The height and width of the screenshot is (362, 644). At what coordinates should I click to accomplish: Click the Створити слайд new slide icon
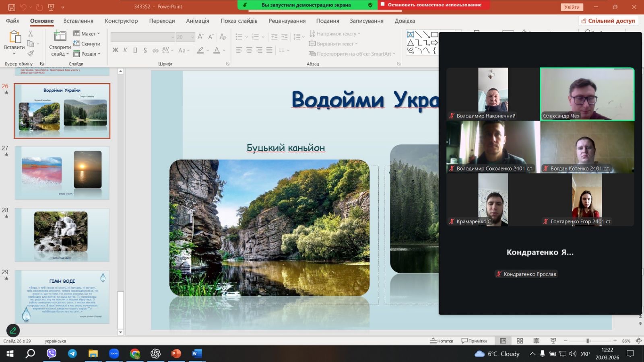click(x=60, y=36)
